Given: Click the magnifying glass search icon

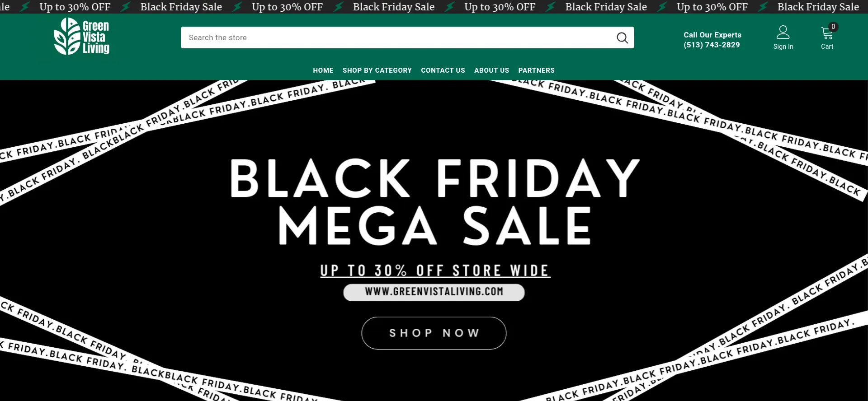Looking at the screenshot, I should (622, 38).
